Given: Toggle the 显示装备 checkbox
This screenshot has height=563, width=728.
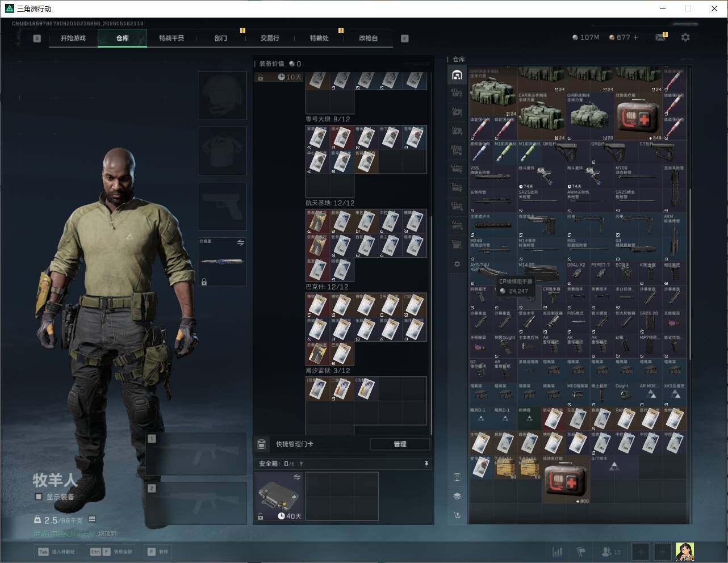Looking at the screenshot, I should [x=39, y=497].
